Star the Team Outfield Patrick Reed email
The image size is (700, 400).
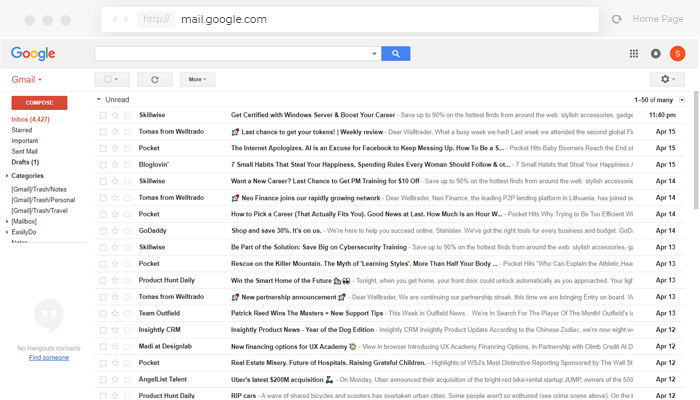pyautogui.click(x=115, y=313)
